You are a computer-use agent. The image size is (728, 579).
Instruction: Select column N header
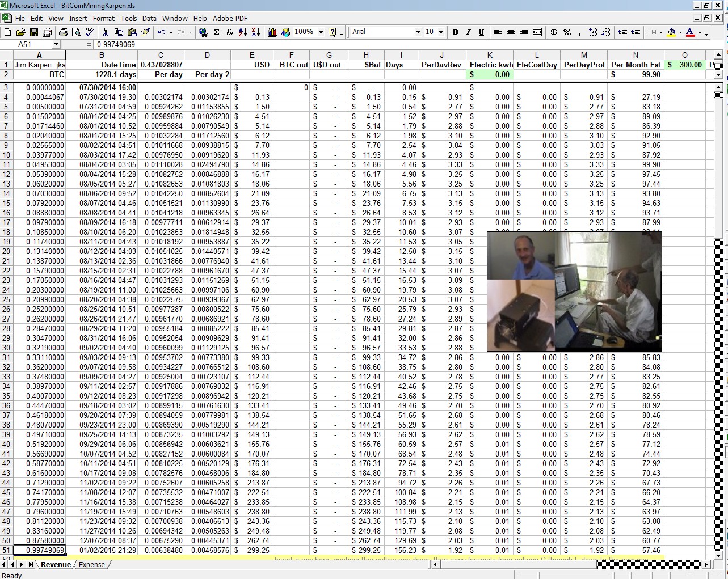tap(636, 55)
